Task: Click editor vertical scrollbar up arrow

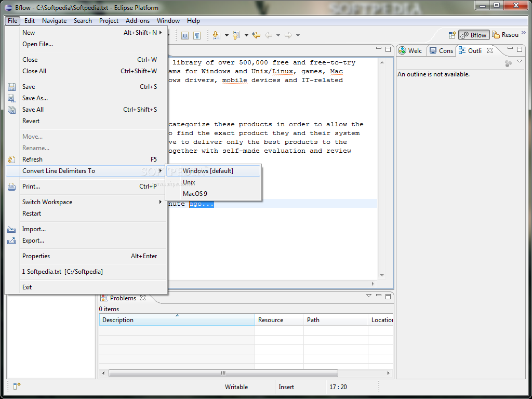Action: [382, 62]
